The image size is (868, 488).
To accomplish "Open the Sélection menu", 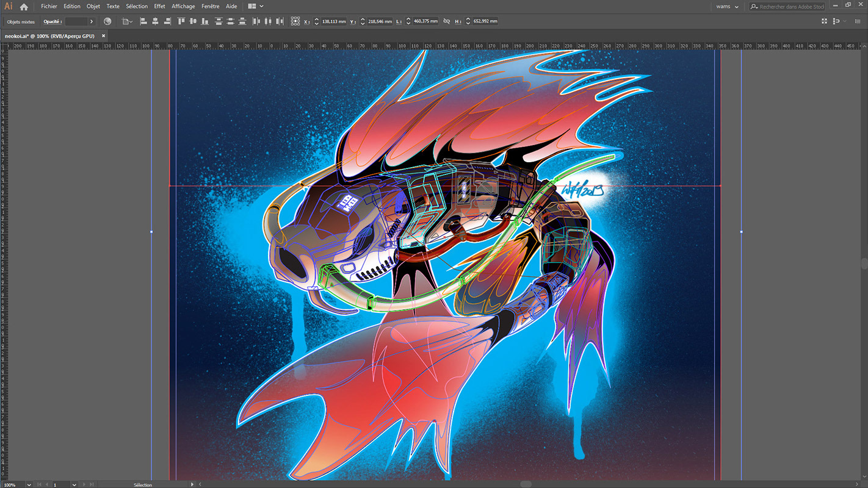I will pos(137,6).
